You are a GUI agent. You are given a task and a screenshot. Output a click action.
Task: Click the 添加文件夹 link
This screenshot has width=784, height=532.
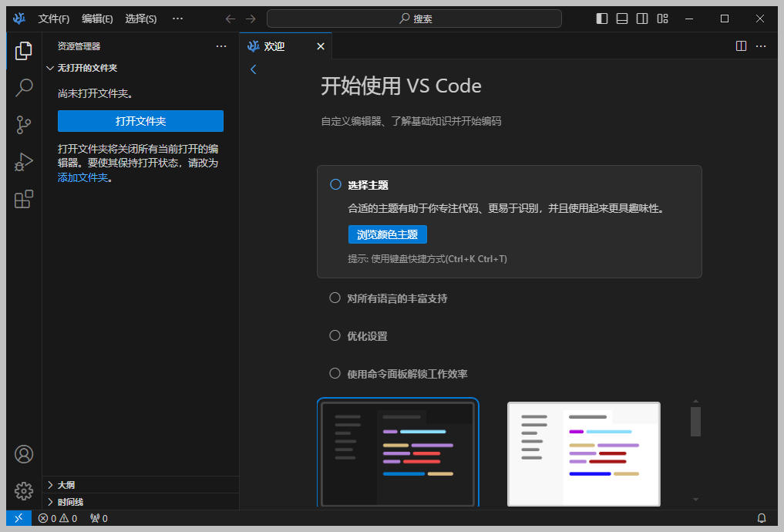click(83, 177)
